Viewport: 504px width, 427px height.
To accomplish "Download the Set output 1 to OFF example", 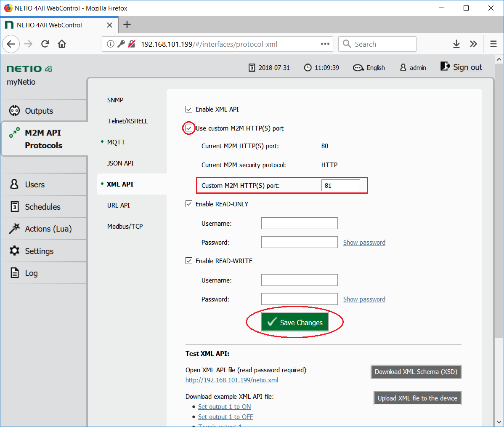I will 225,417.
